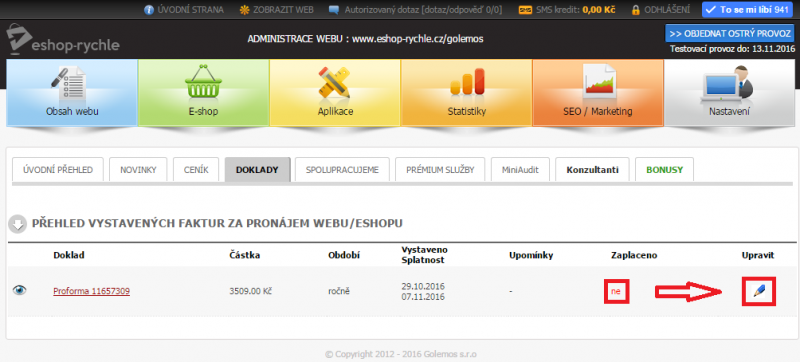Select the Doklady tab

point(258,170)
